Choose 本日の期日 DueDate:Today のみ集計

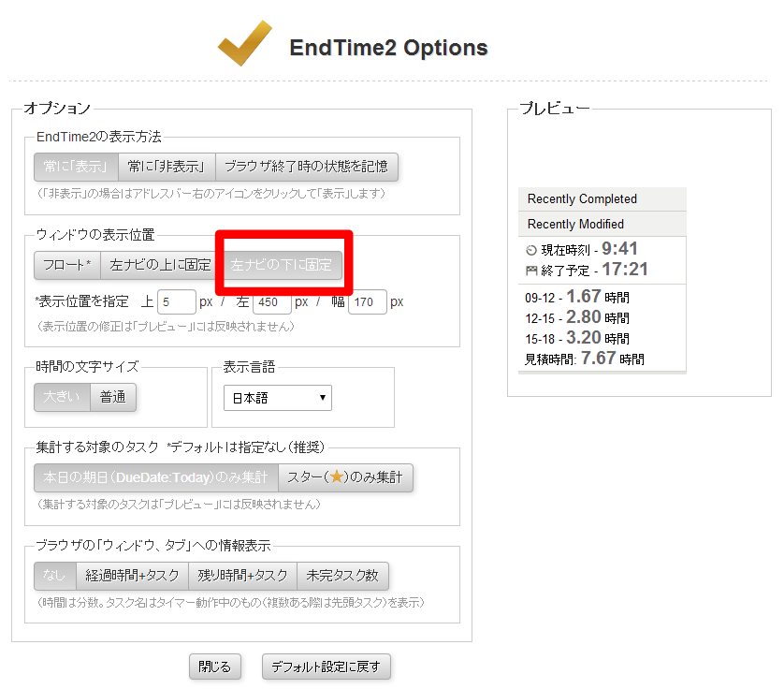click(x=155, y=477)
